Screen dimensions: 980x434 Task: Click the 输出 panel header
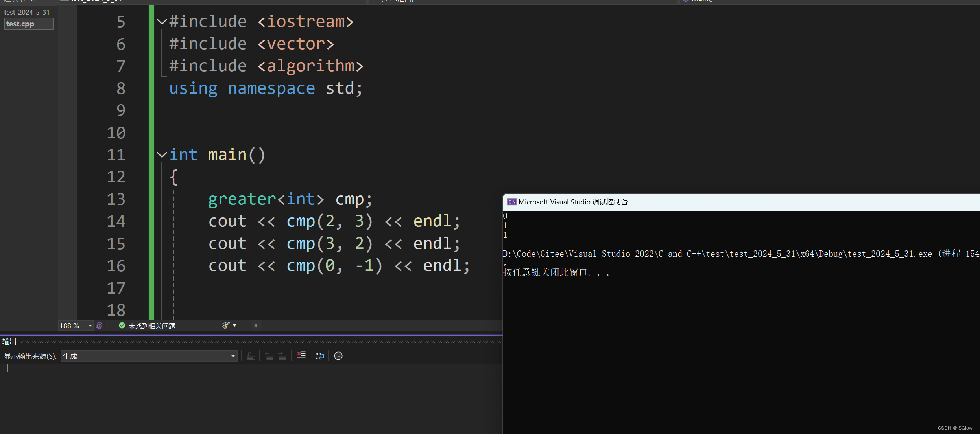(9, 341)
